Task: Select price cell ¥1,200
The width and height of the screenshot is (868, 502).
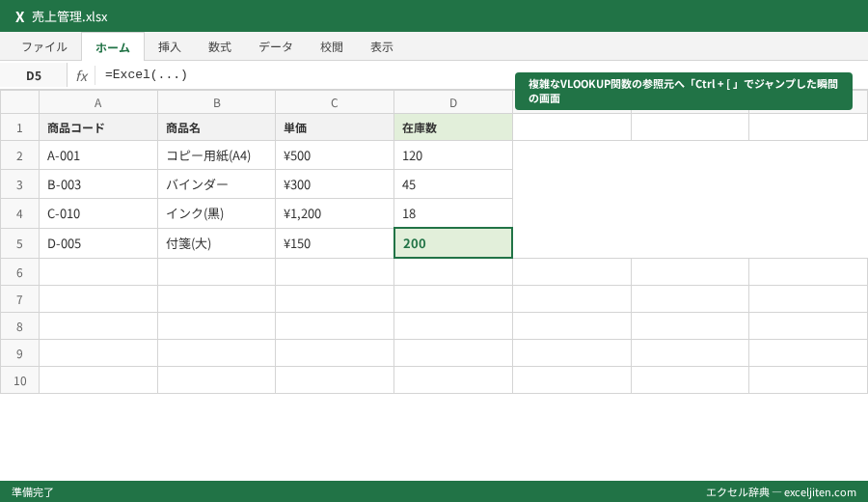Action: click(x=335, y=213)
